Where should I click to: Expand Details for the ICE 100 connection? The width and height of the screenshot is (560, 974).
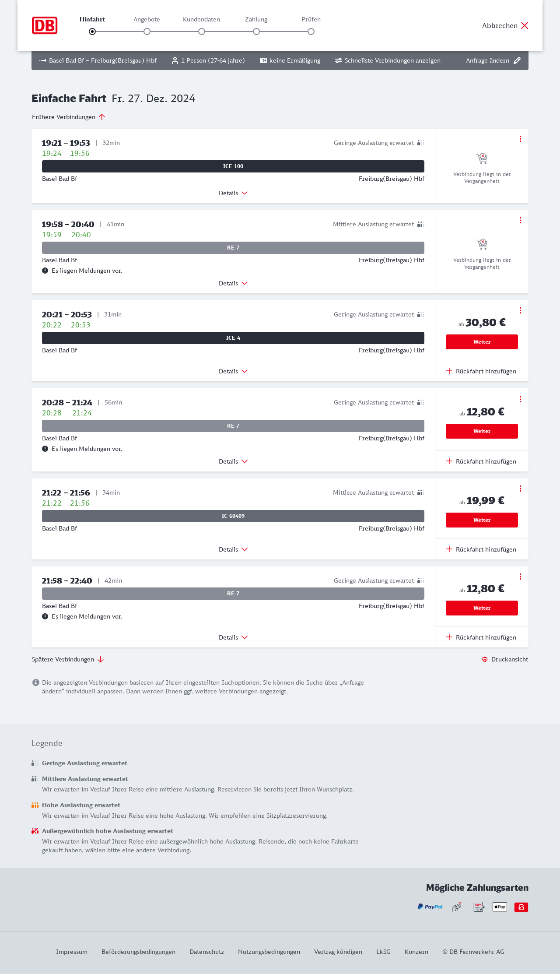233,193
